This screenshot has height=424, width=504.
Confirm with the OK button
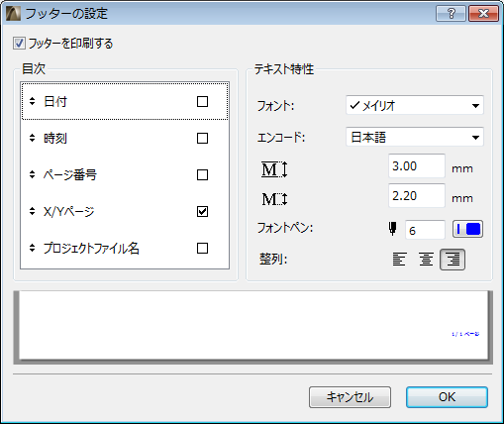(447, 397)
